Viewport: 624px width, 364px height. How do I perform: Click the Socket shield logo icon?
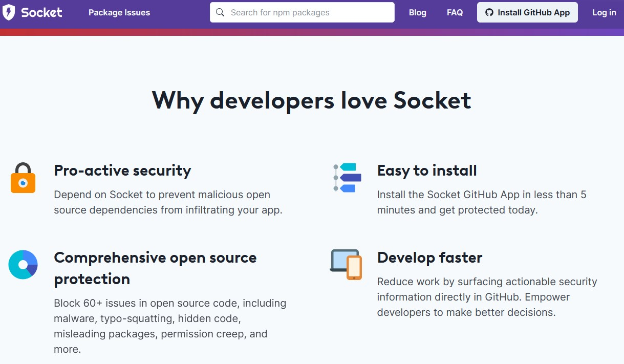click(x=9, y=12)
